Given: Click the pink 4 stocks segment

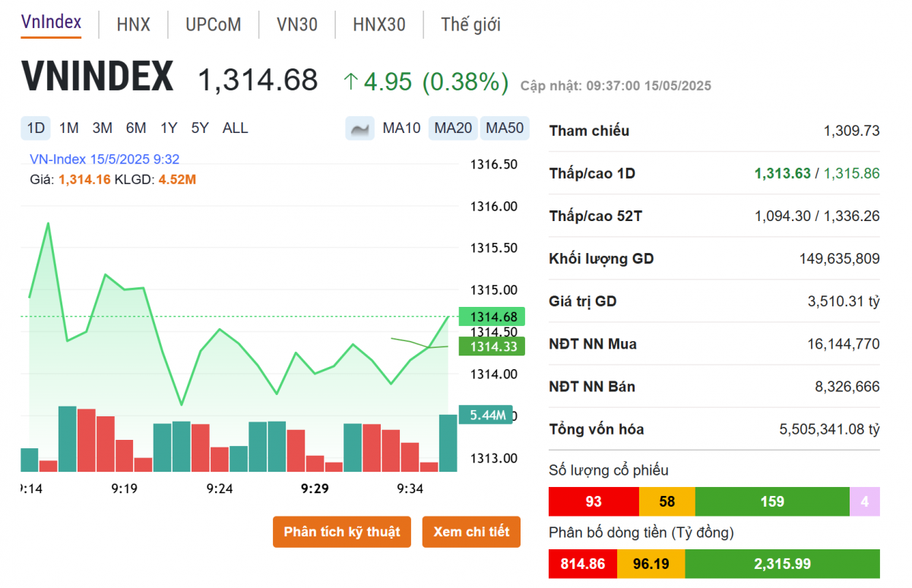Looking at the screenshot, I should (x=865, y=502).
